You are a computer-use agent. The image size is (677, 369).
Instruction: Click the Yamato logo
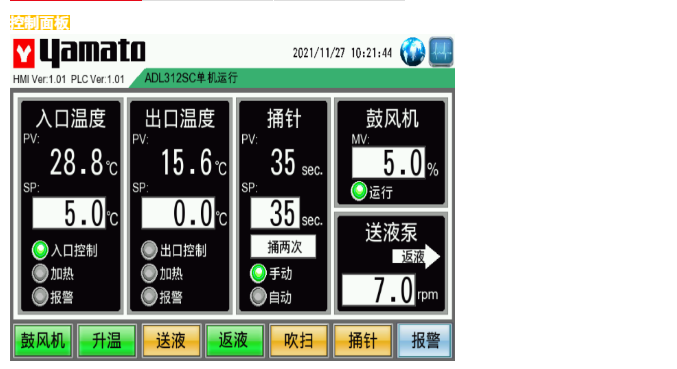click(79, 53)
